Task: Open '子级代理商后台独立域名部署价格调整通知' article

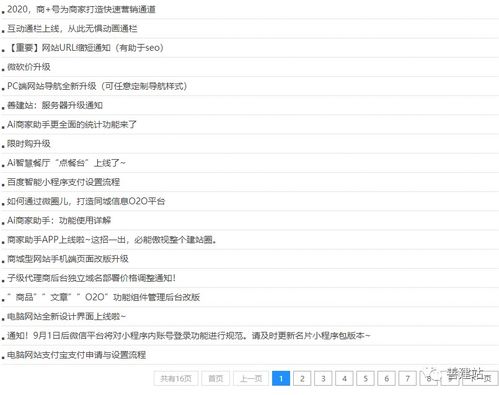Action: (x=91, y=278)
